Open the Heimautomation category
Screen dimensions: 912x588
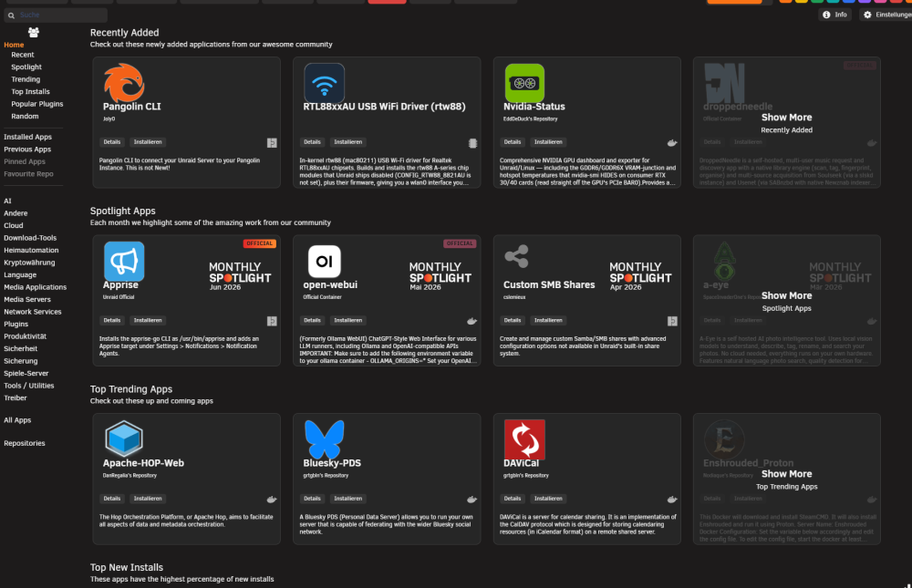tap(31, 250)
